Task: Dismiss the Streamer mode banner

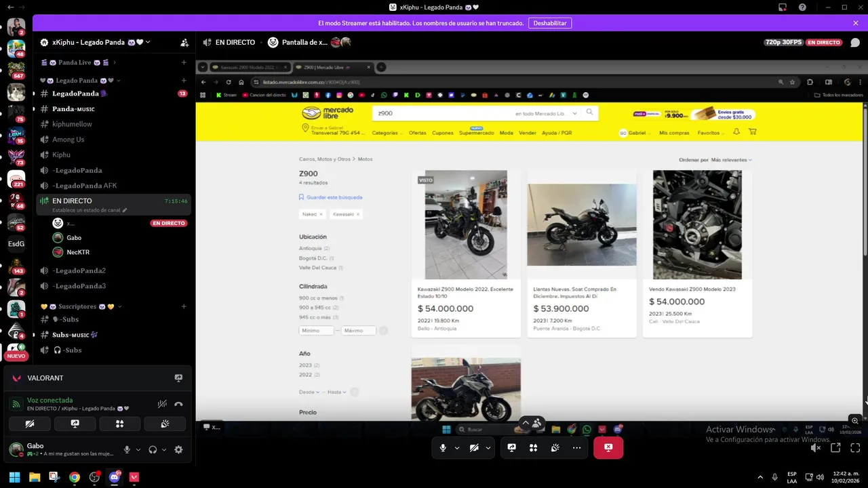Action: [856, 23]
